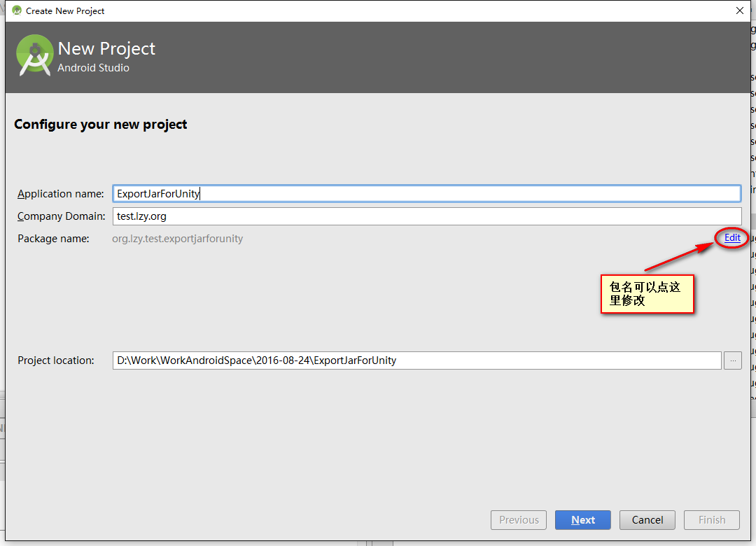The width and height of the screenshot is (756, 546).
Task: Click the Project location label
Action: (56, 360)
